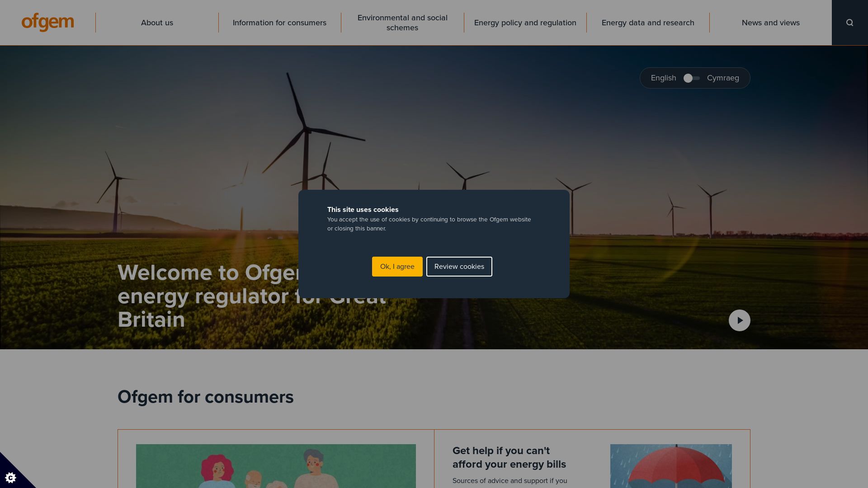
Task: Open the Information for consumers menu
Action: click(279, 23)
